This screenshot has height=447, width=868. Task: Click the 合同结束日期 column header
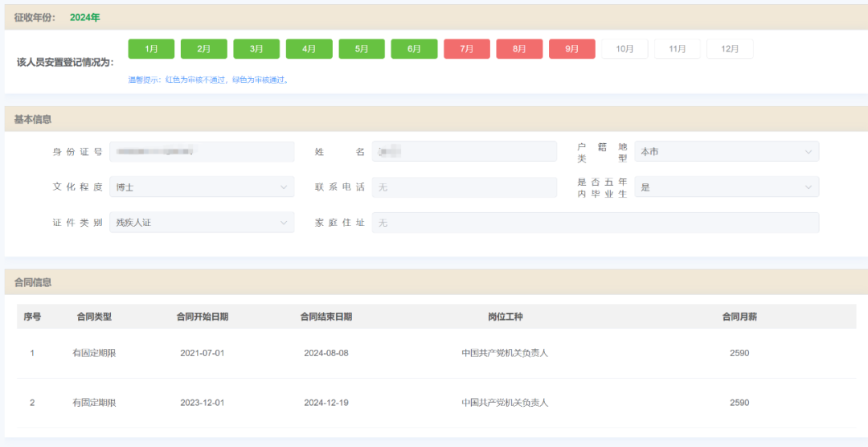pos(326,317)
